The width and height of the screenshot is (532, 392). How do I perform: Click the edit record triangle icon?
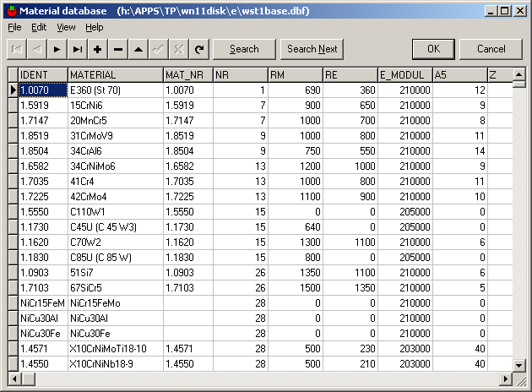(138, 49)
